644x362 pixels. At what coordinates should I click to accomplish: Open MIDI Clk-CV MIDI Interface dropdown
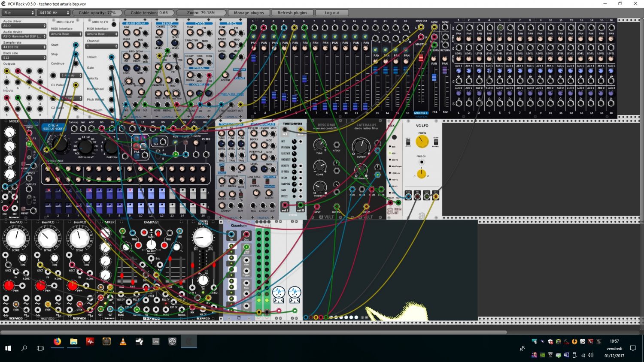66,34
